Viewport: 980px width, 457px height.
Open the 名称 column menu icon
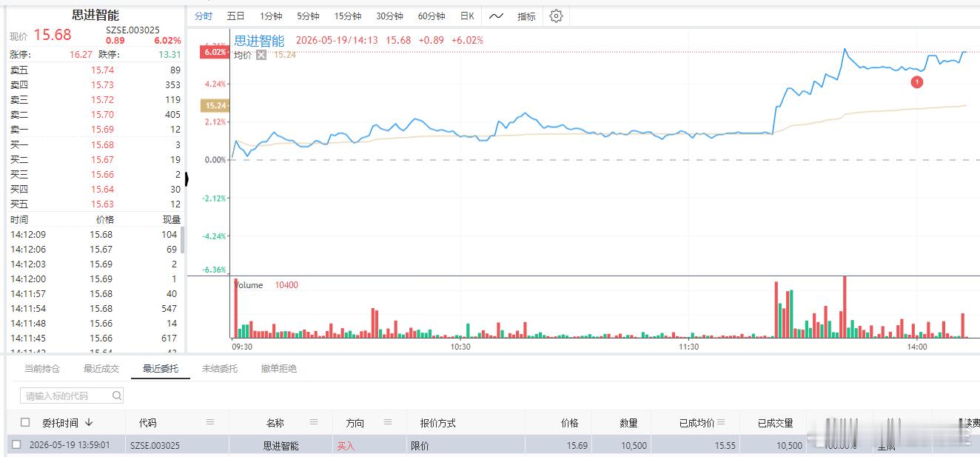click(314, 422)
